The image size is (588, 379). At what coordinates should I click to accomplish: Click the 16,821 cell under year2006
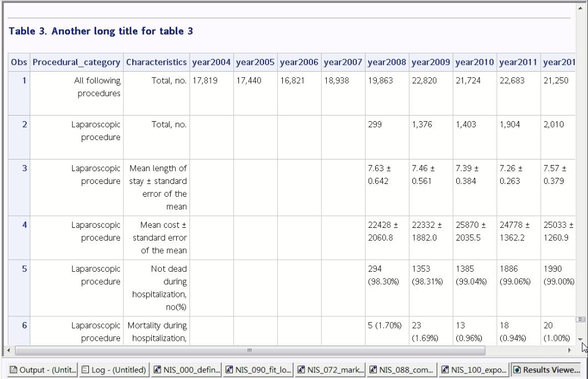299,93
